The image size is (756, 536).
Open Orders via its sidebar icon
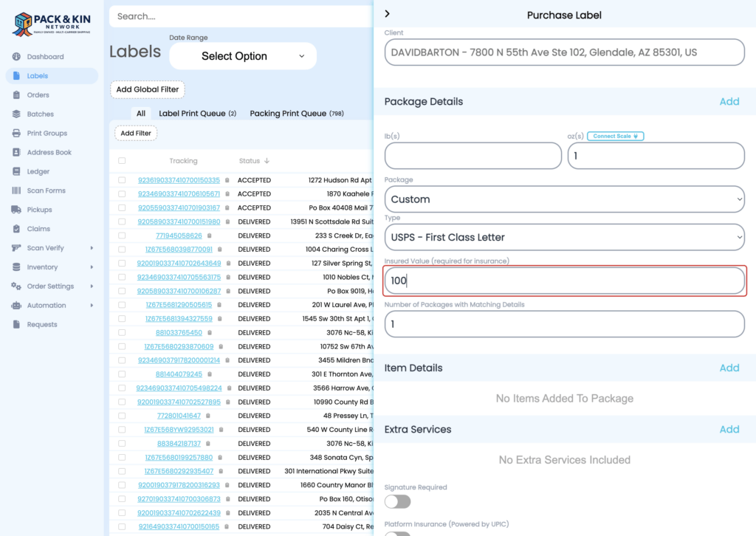[x=17, y=95]
